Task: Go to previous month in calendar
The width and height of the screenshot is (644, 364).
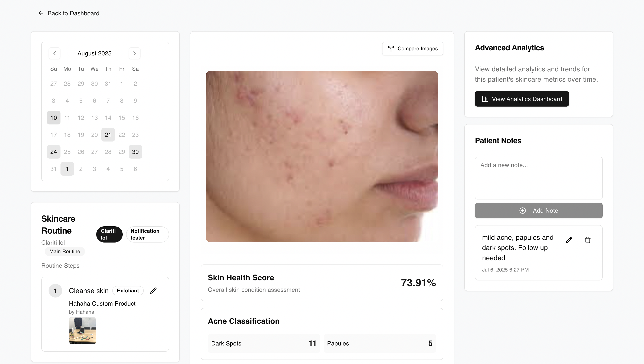Action: [x=55, y=53]
